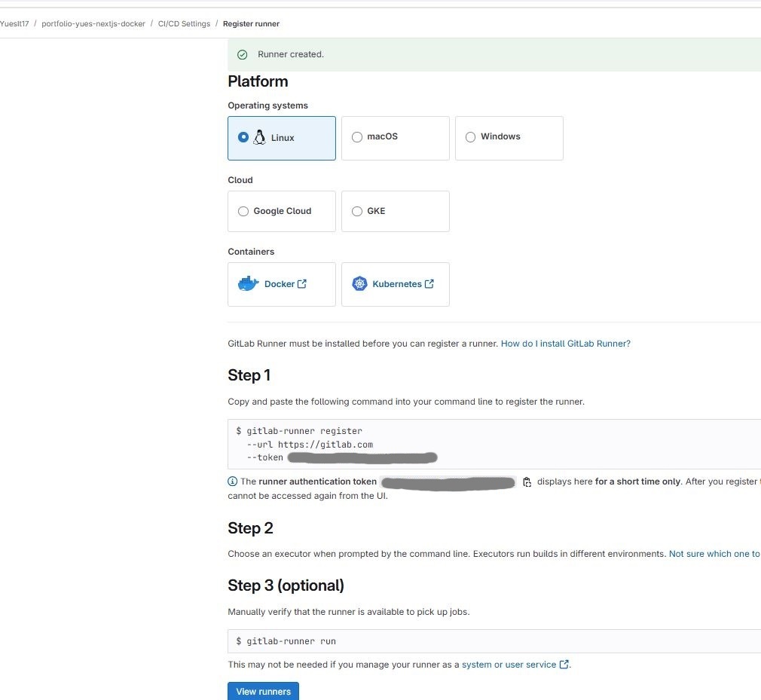The height and width of the screenshot is (700, 761).
Task: Open 'system or user service' link
Action: [509, 665]
